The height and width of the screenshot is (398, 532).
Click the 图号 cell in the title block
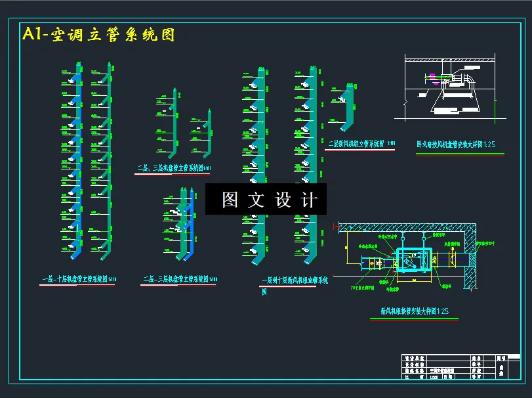501,357
